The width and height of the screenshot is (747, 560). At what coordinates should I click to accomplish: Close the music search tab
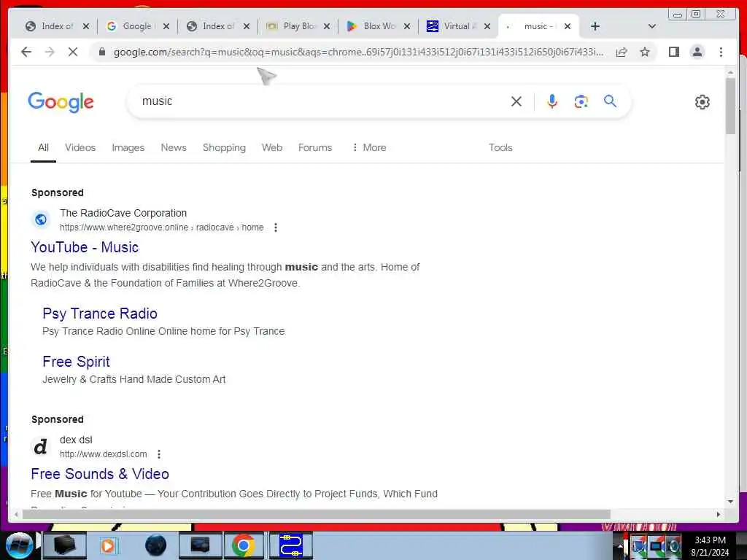pyautogui.click(x=568, y=26)
